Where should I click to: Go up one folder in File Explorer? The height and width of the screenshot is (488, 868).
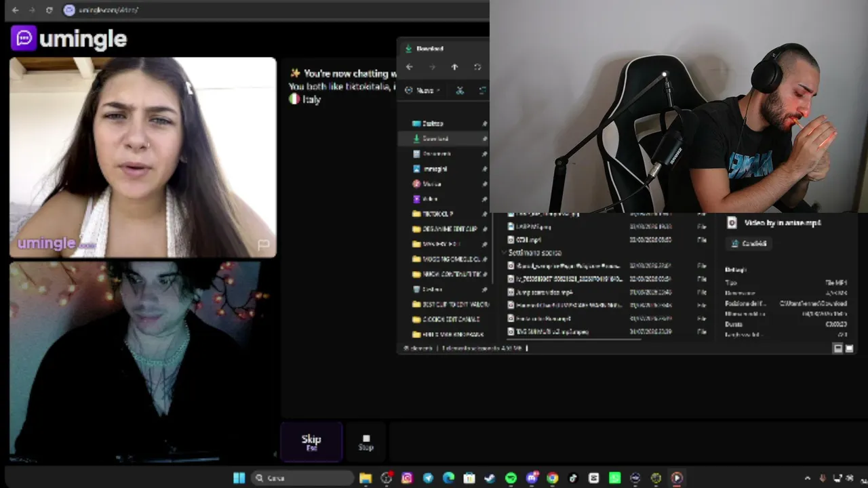(454, 67)
